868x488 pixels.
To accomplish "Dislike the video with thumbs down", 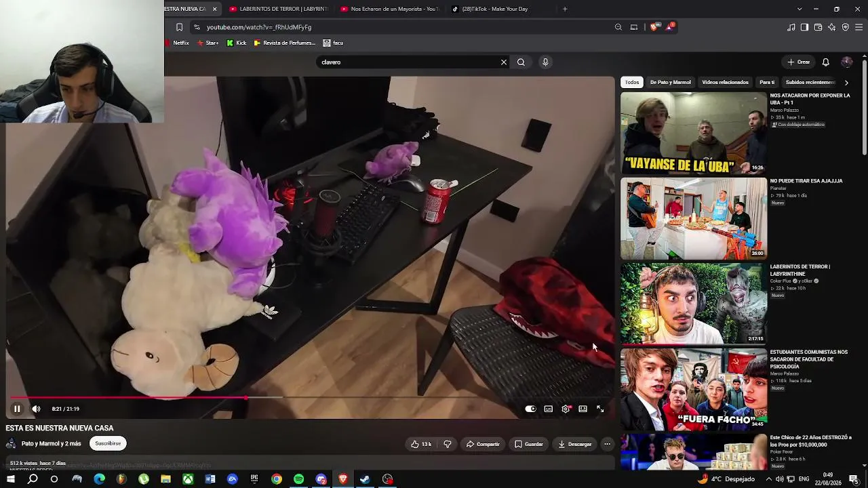I will pyautogui.click(x=448, y=444).
